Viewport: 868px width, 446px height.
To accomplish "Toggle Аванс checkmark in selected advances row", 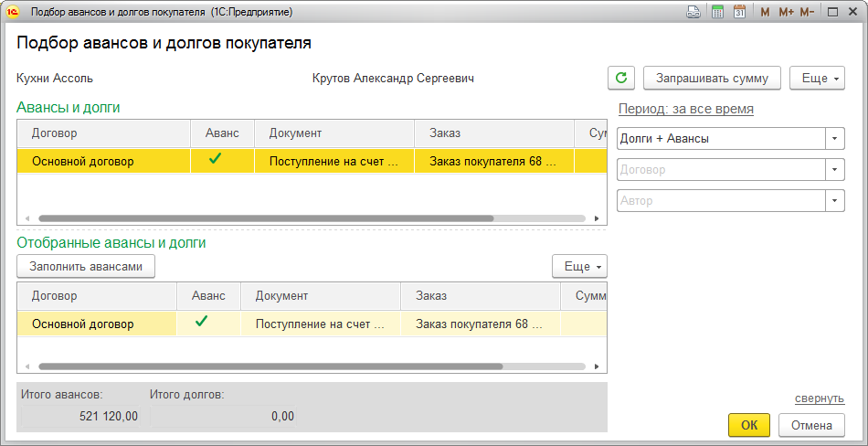I will (202, 322).
